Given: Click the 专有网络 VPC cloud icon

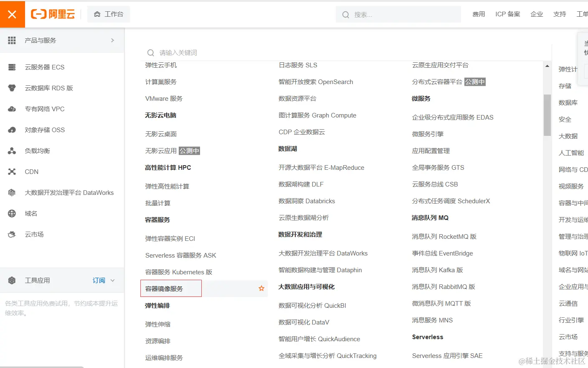Looking at the screenshot, I should click(x=12, y=109).
